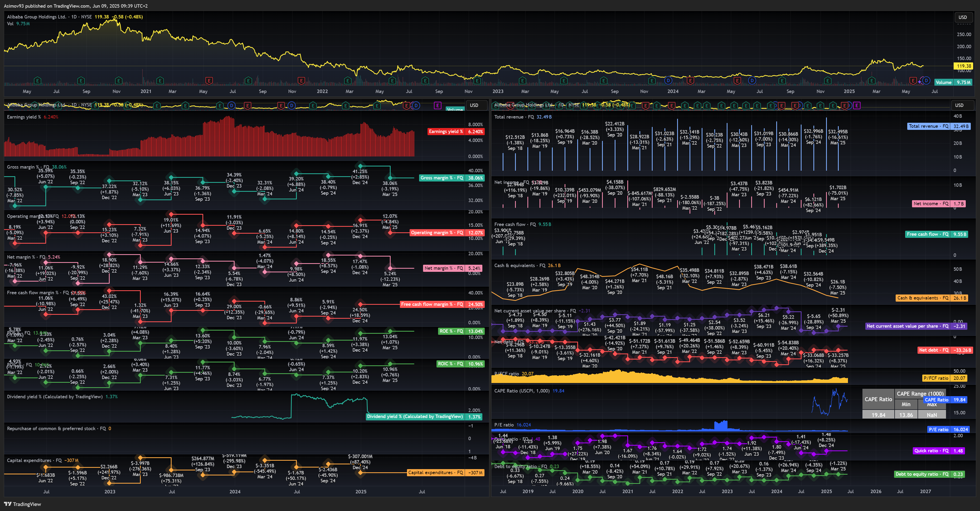Click the magenta Quick ratio · FQ scale label

coord(939,451)
